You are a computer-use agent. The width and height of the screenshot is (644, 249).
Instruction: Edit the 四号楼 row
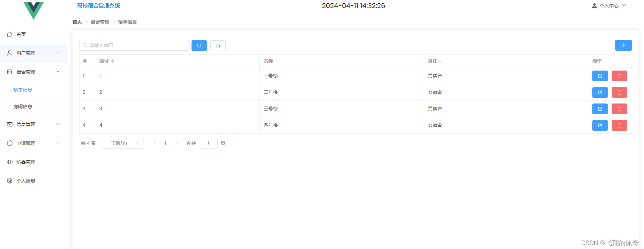point(600,125)
